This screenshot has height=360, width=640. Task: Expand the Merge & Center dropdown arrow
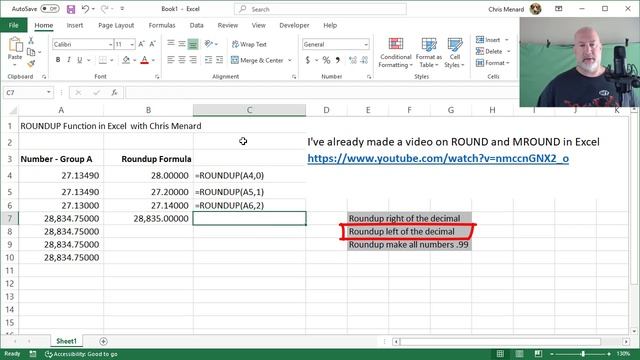(x=290, y=60)
